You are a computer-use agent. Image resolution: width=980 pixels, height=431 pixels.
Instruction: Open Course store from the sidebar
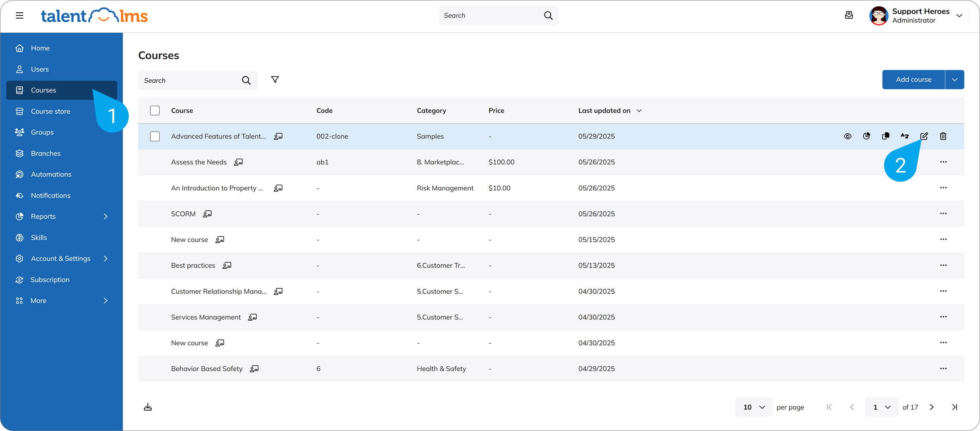pos(50,111)
